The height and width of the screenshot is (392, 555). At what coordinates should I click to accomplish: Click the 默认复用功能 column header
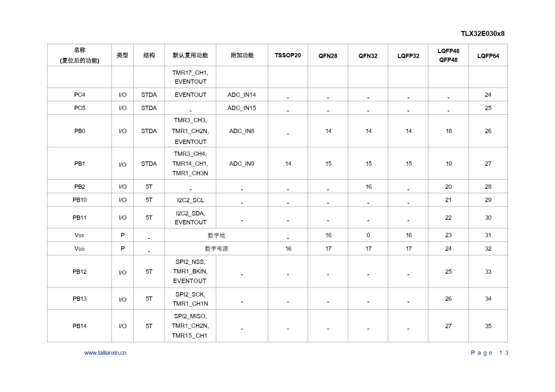pyautogui.click(x=190, y=55)
